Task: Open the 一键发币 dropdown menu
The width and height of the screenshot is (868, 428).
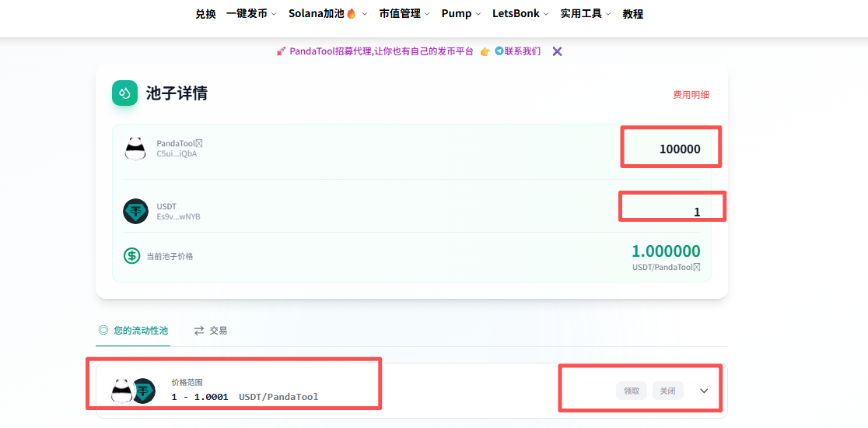Action: (x=250, y=14)
